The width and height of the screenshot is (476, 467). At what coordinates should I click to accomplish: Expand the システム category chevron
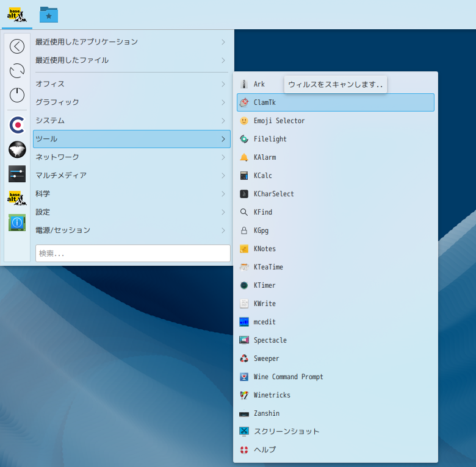click(223, 121)
